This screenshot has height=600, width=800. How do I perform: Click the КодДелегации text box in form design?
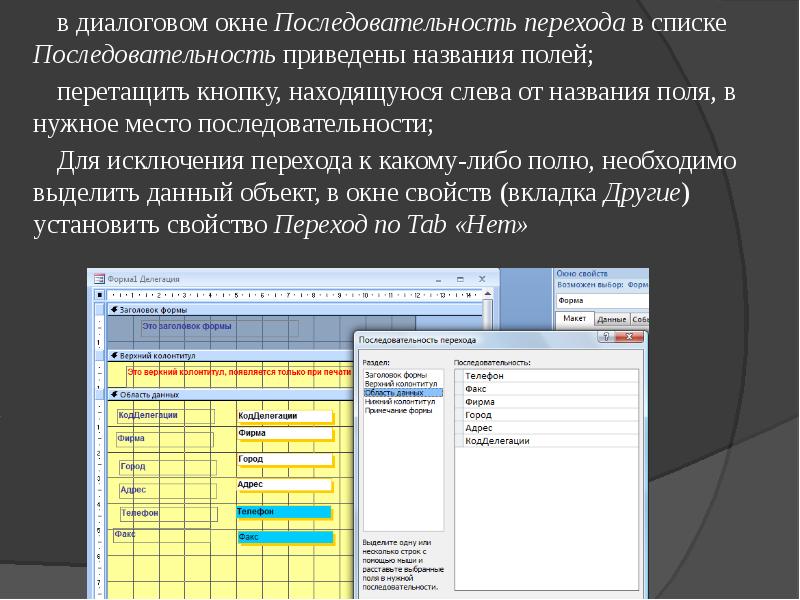pos(283,415)
